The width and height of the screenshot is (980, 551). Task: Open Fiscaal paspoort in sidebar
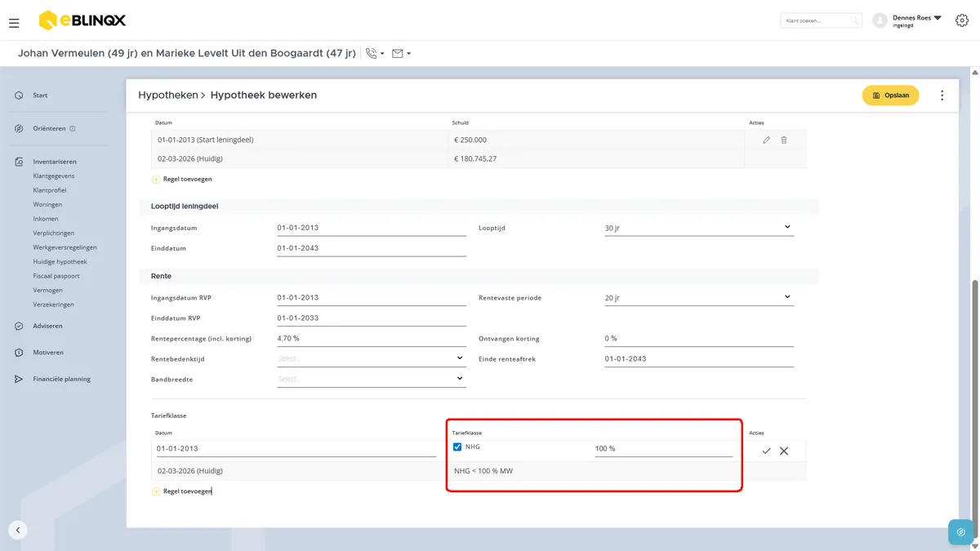(56, 276)
